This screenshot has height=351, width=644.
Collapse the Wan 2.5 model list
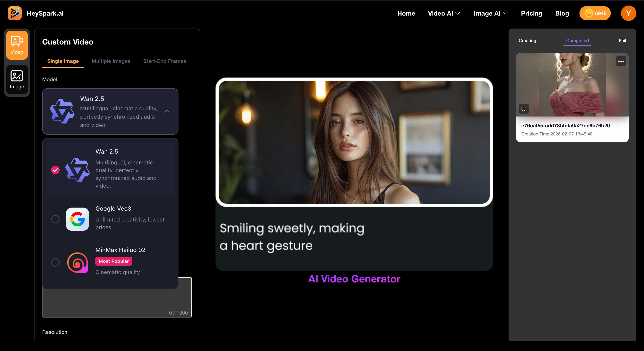167,112
